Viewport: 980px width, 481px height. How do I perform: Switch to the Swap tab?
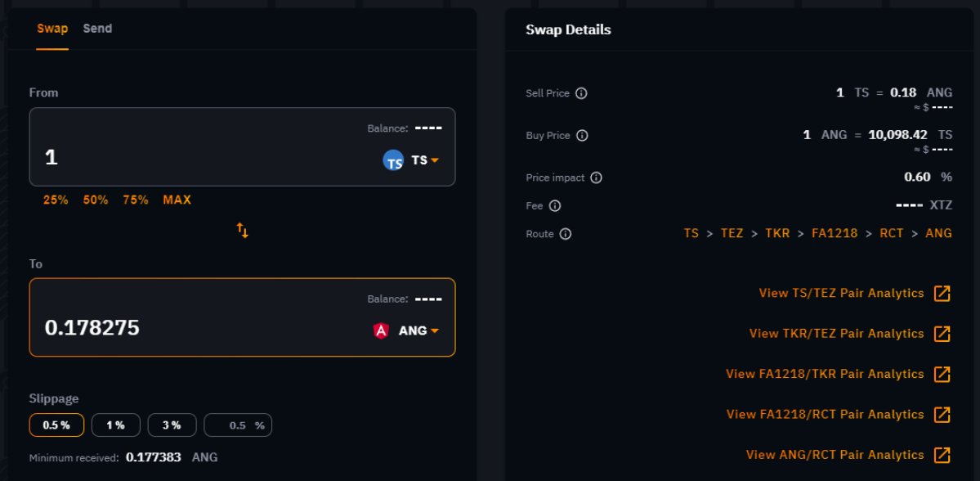click(x=52, y=29)
